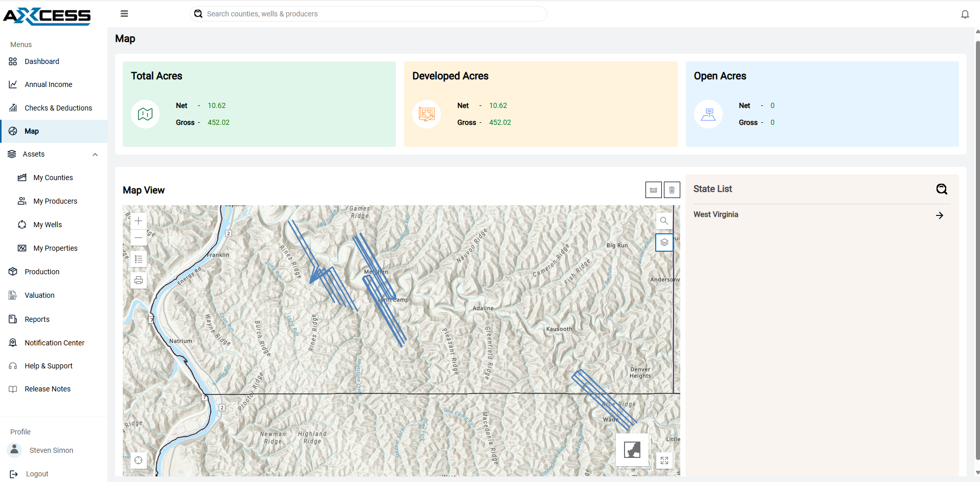
Task: Click the Logout button
Action: [36, 474]
